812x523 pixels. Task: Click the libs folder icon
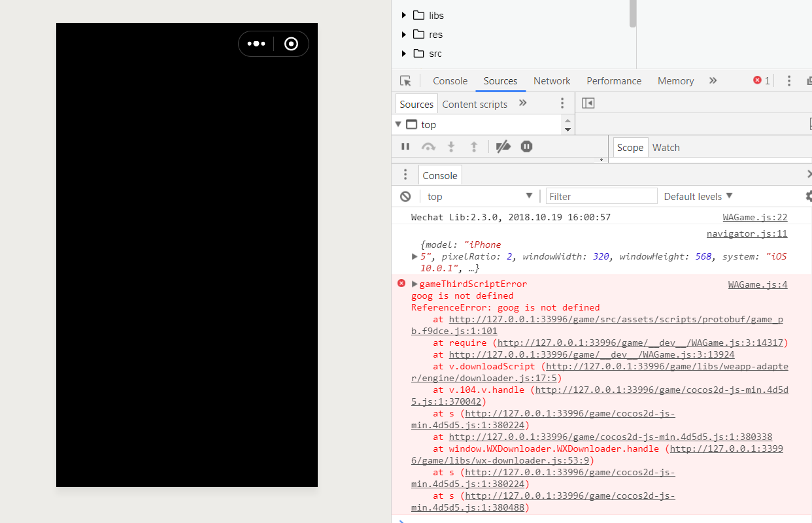[419, 15]
